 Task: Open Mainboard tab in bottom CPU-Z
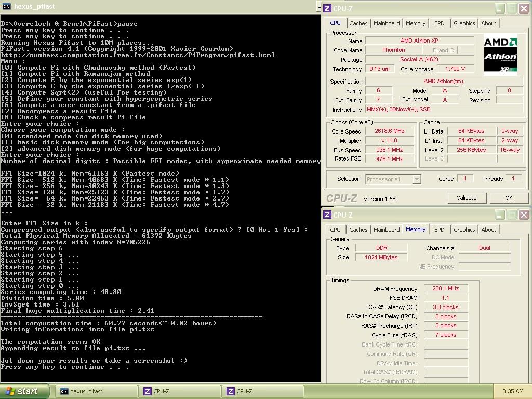(387, 230)
